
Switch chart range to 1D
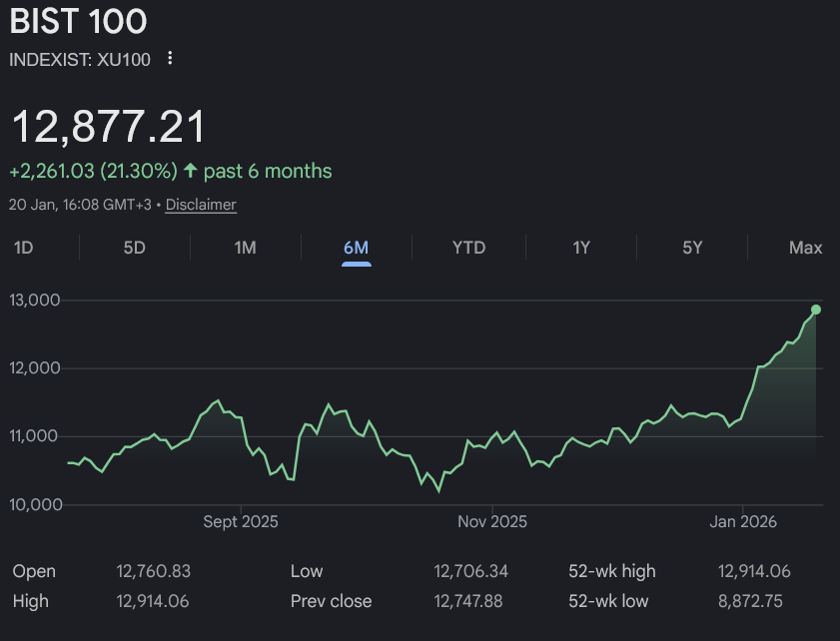coord(24,248)
